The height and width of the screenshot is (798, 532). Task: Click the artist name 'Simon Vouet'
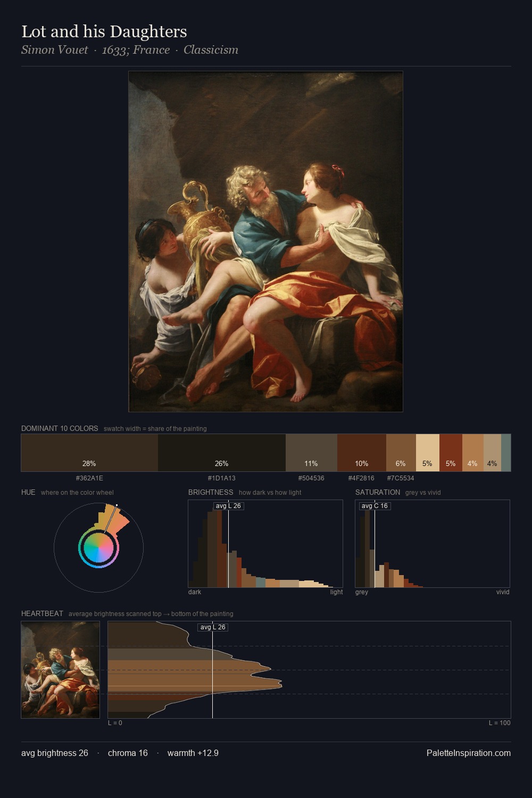[x=55, y=50]
